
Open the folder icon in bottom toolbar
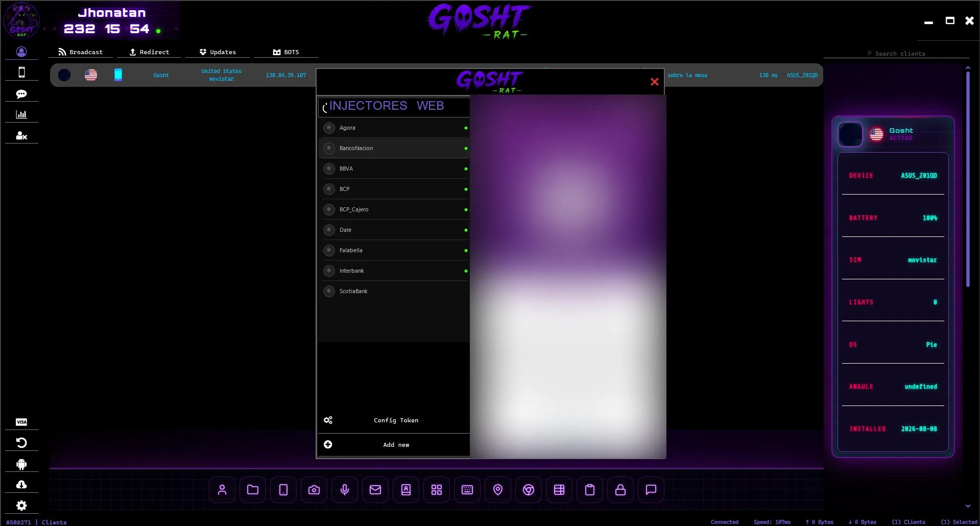point(253,490)
